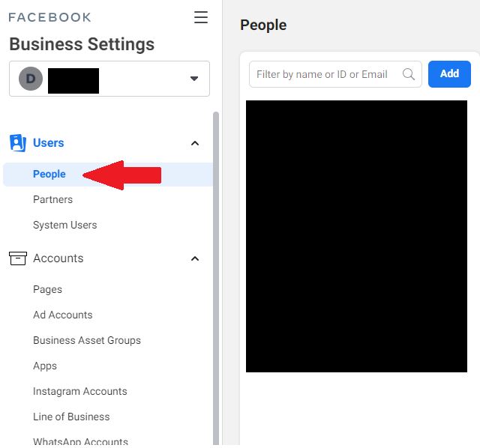The width and height of the screenshot is (480, 448).
Task: Click the sidebar vertical scrollbar
Action: [216, 278]
